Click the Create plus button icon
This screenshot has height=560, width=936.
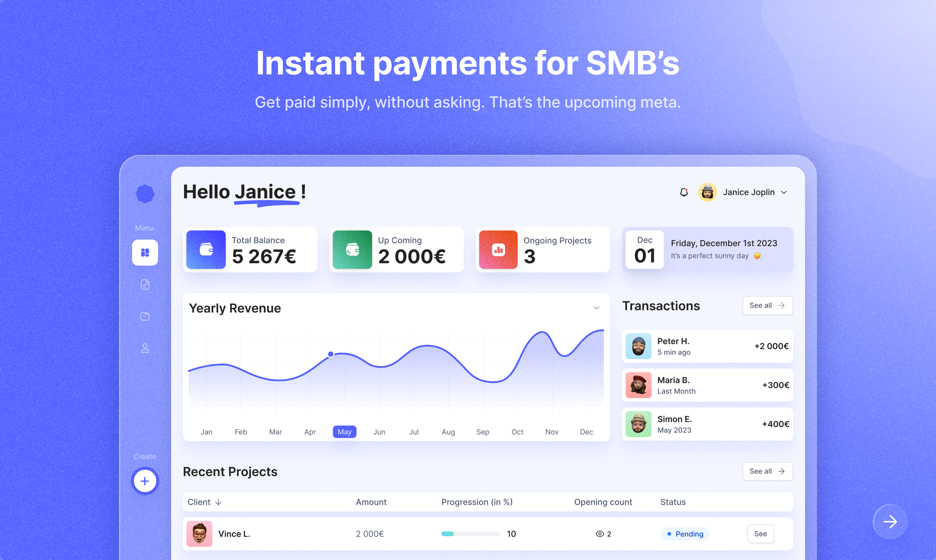pyautogui.click(x=145, y=481)
